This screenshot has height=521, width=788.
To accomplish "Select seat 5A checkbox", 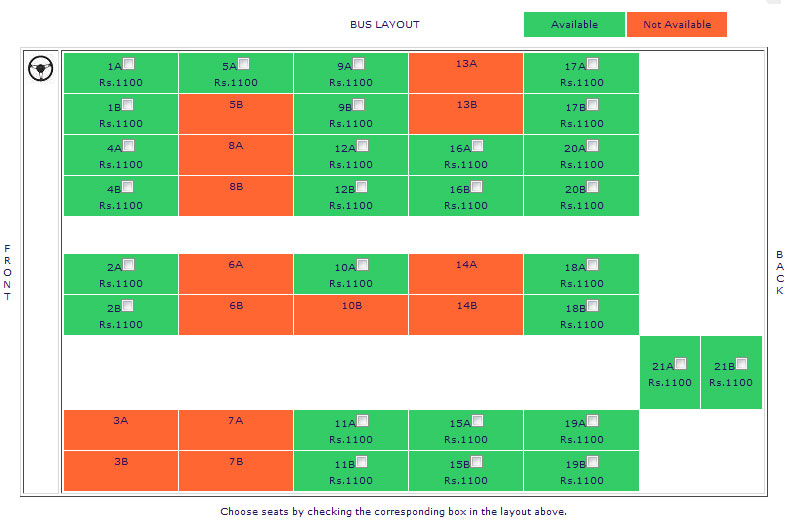I will (244, 64).
